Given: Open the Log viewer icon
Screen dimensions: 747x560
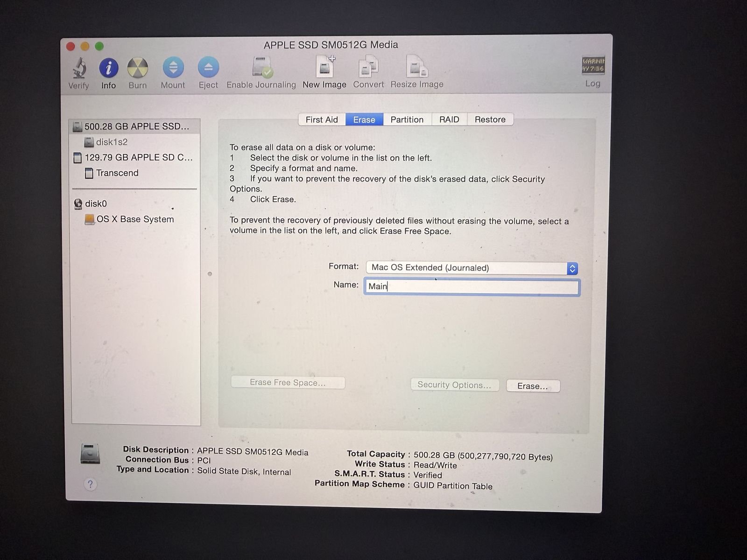Looking at the screenshot, I should tap(593, 65).
